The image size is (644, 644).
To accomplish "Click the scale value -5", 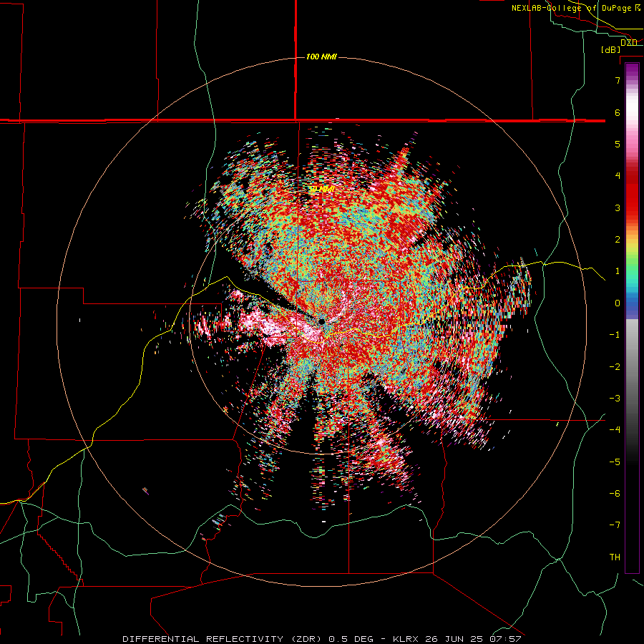I will pyautogui.click(x=615, y=462).
